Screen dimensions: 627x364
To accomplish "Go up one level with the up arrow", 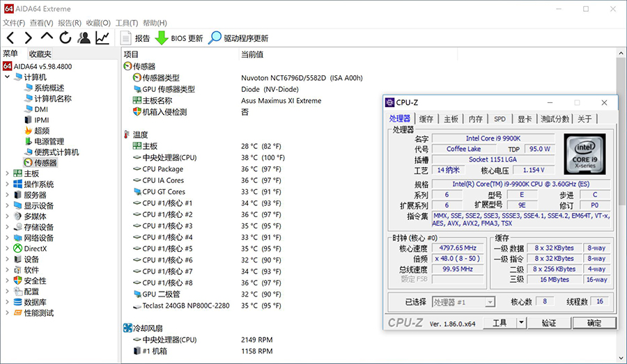I will pos(47,38).
